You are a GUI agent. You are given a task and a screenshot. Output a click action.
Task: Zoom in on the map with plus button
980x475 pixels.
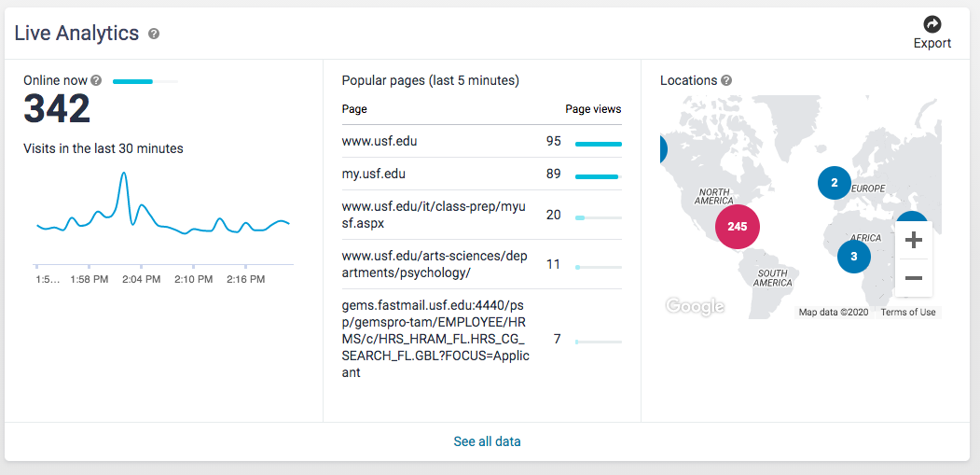coord(913,240)
